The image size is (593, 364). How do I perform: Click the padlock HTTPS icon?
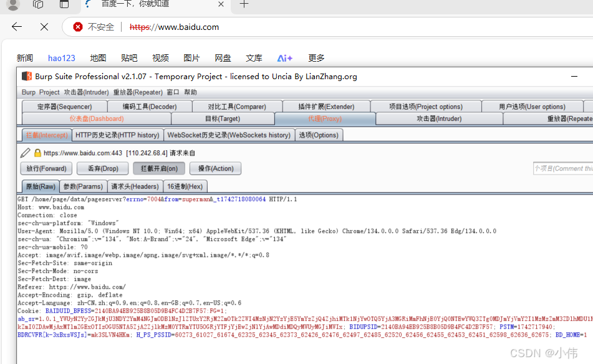pyautogui.click(x=37, y=153)
